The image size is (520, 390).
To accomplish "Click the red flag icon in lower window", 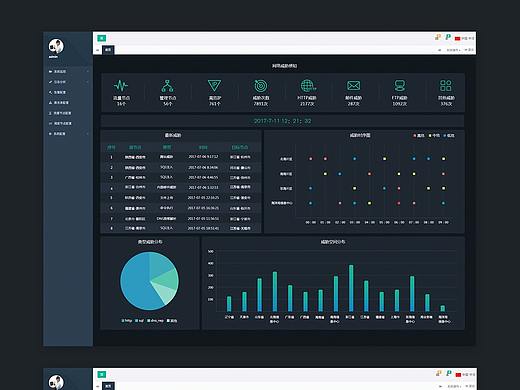I will tap(458, 375).
